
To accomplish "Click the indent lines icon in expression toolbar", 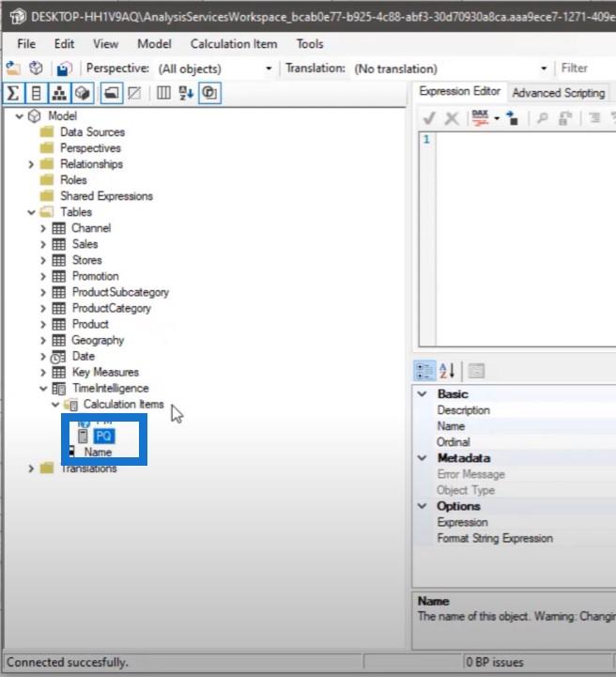I will coord(594,117).
